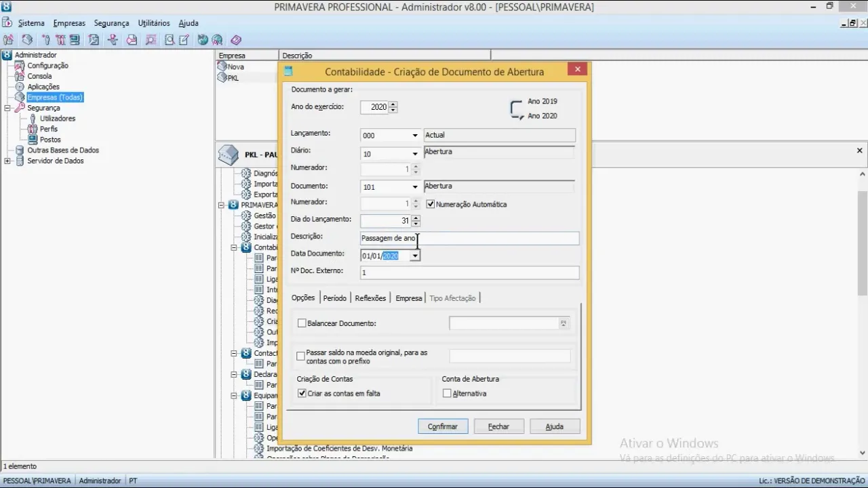The width and height of the screenshot is (868, 488).
Task: Switch to the Reflexões tab
Action: point(370,298)
